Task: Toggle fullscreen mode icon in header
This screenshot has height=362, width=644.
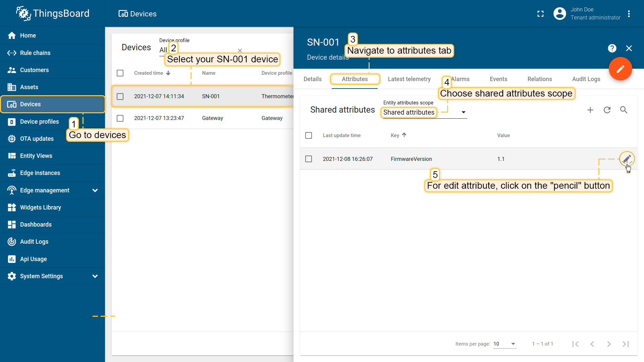Action: pos(540,14)
